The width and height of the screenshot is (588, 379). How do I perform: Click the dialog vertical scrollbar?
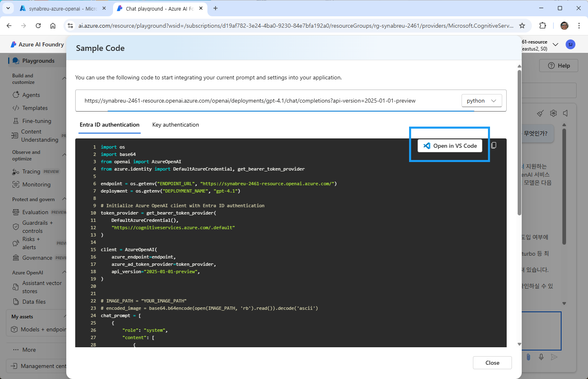click(519, 142)
